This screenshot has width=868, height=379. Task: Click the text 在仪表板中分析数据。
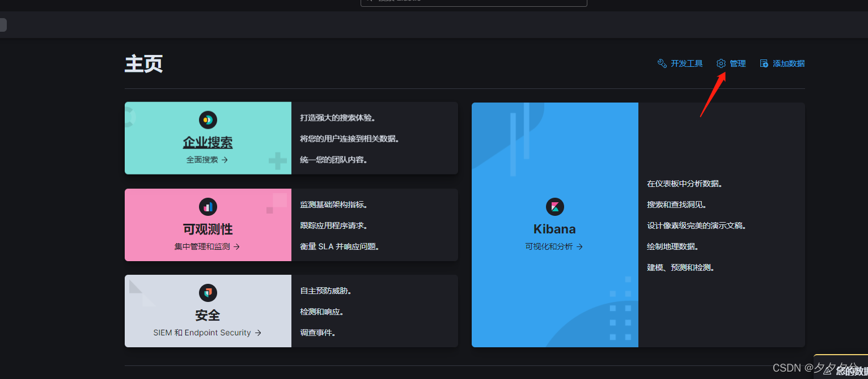pos(685,184)
